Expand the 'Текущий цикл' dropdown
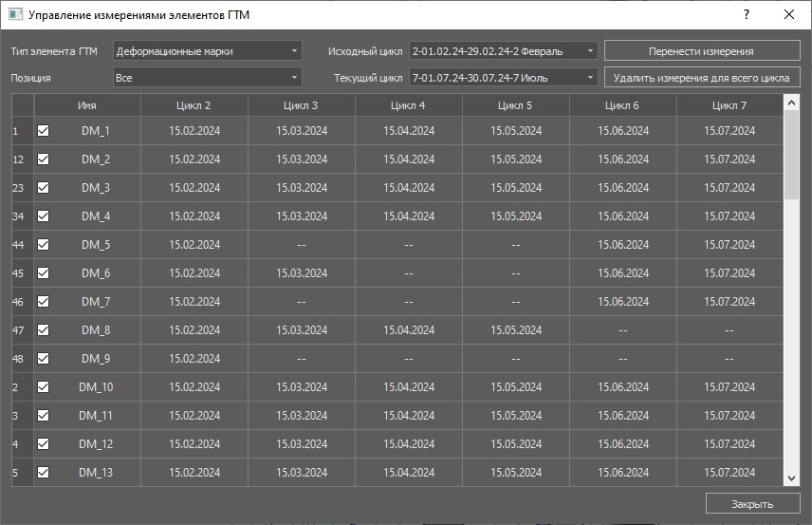Screen dimensions: 812x525 click(503, 78)
